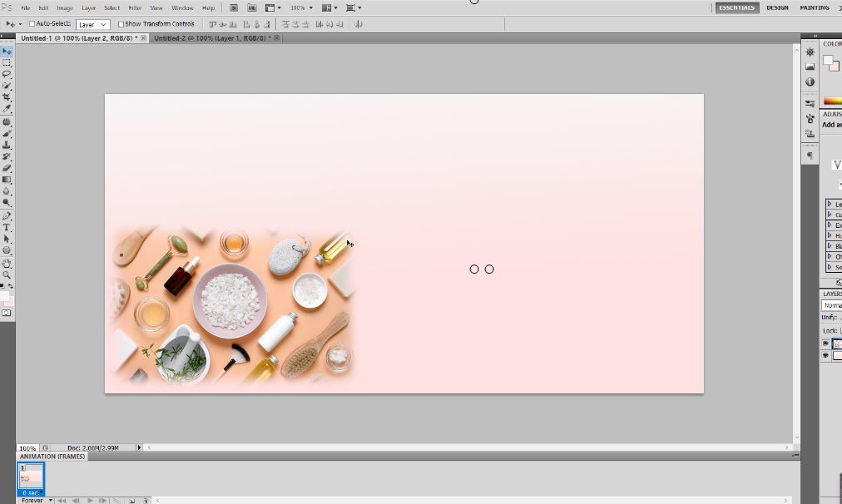The width and height of the screenshot is (842, 504).
Task: Select the Ellipse shape tool
Action: [7, 250]
